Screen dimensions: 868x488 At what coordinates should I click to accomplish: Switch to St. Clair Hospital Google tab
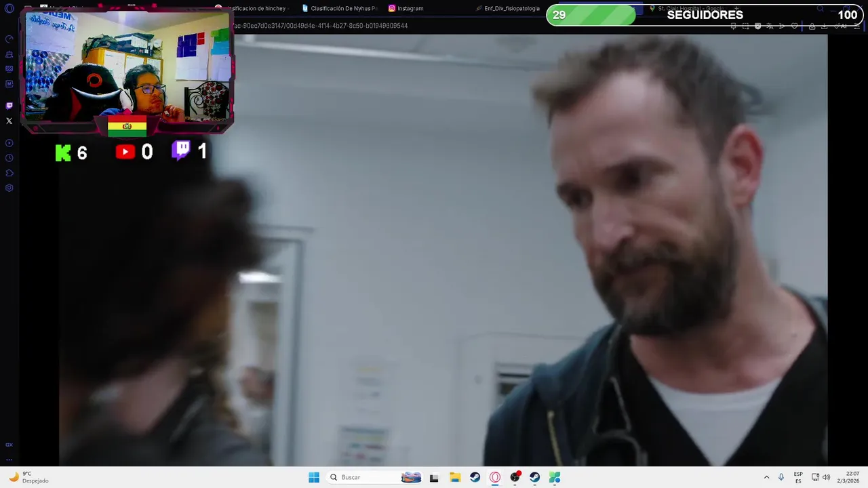pos(688,8)
